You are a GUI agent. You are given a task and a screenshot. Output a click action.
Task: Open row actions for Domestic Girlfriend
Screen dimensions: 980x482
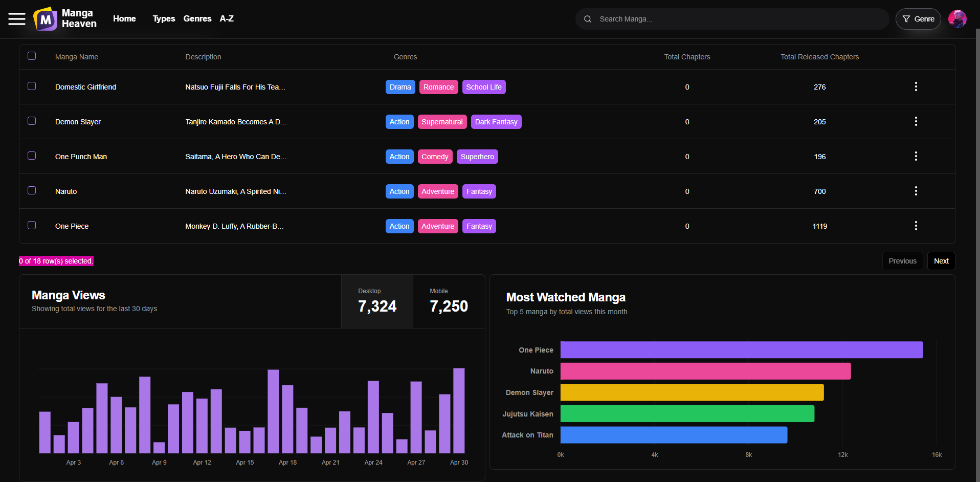(x=916, y=86)
